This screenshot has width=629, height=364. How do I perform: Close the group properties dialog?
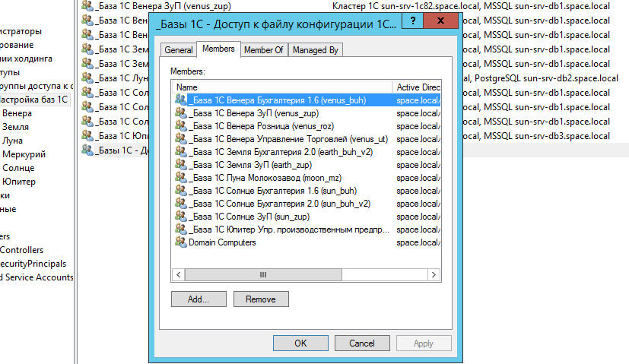pos(440,21)
